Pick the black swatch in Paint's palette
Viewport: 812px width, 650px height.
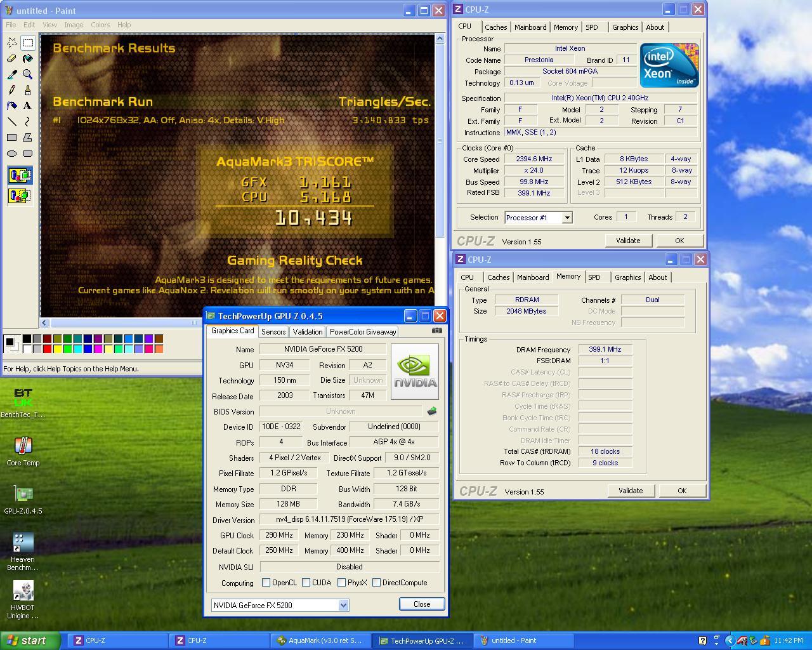tap(27, 339)
